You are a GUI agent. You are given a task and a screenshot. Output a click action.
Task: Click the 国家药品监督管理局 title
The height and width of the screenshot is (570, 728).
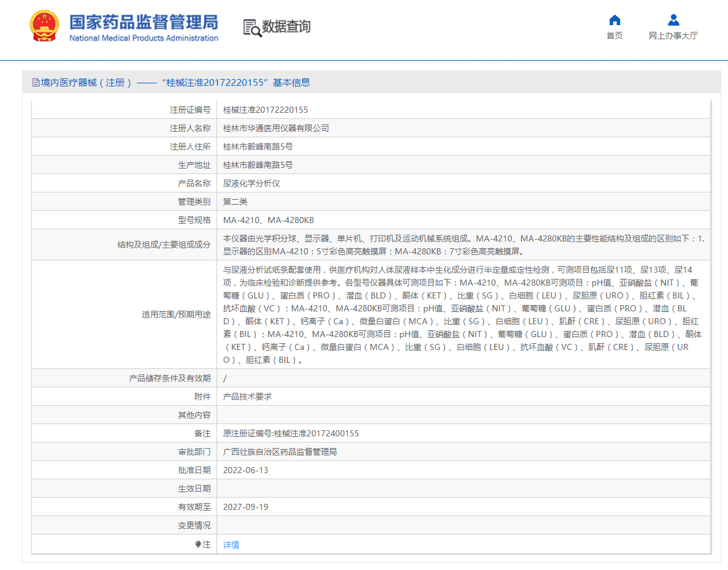[x=144, y=22]
